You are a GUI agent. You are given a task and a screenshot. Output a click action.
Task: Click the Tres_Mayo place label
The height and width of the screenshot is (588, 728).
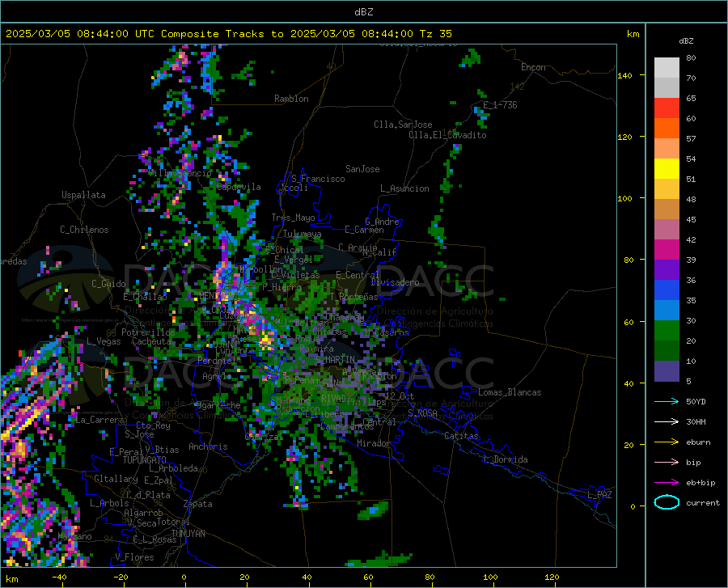tap(293, 218)
